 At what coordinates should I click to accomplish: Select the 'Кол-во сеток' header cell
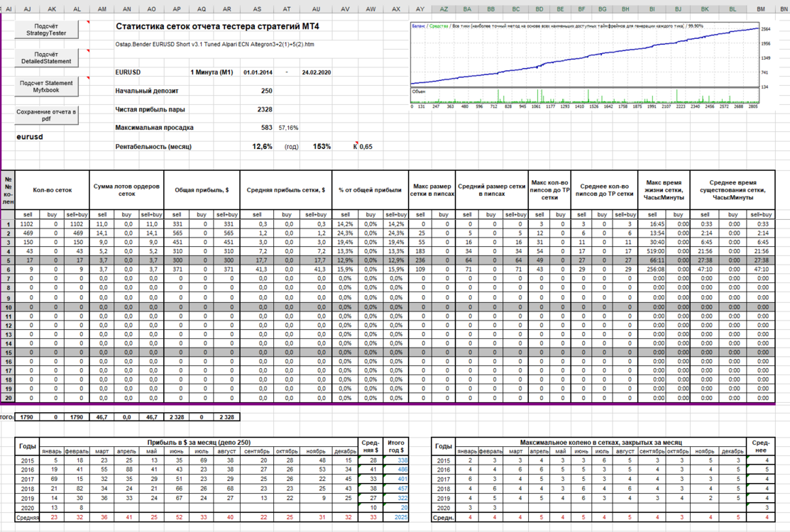click(53, 190)
